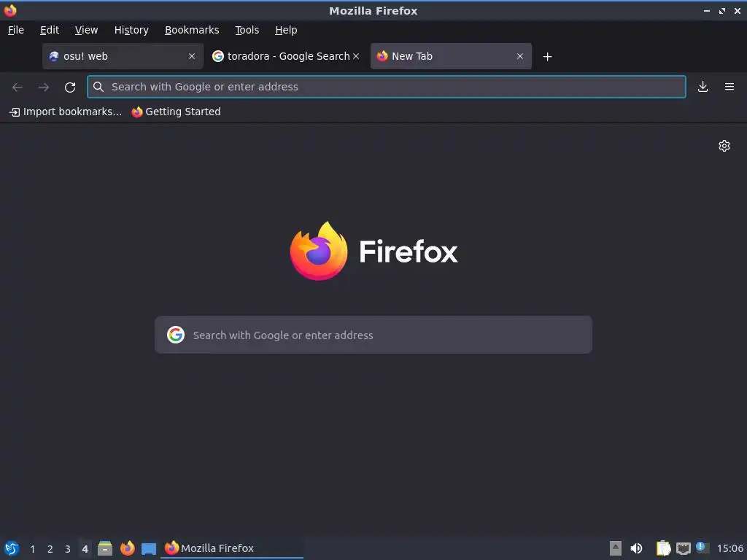This screenshot has height=560, width=747.
Task: Go back using the back arrow
Action: [x=18, y=87]
